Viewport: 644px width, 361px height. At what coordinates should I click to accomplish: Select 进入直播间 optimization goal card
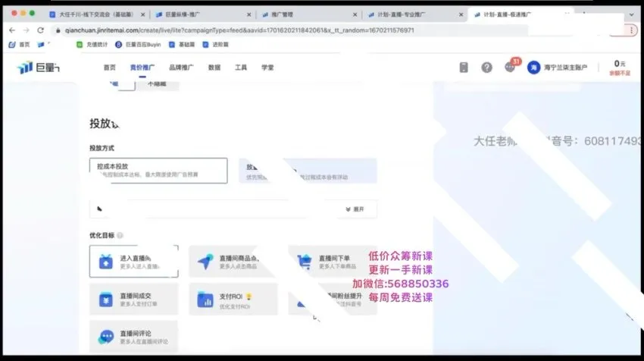coord(133,262)
